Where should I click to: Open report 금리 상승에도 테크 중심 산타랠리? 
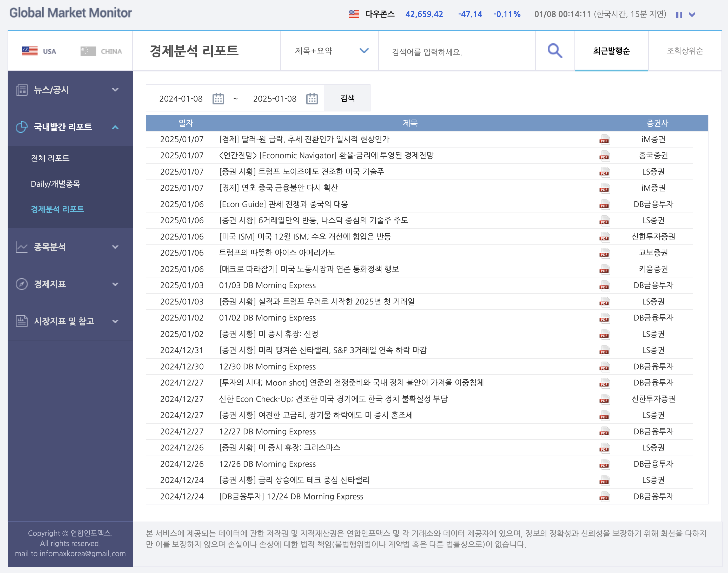(294, 480)
